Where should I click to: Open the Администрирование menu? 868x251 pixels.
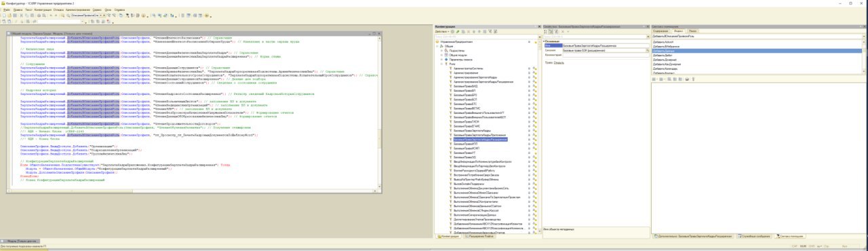[x=78, y=10]
